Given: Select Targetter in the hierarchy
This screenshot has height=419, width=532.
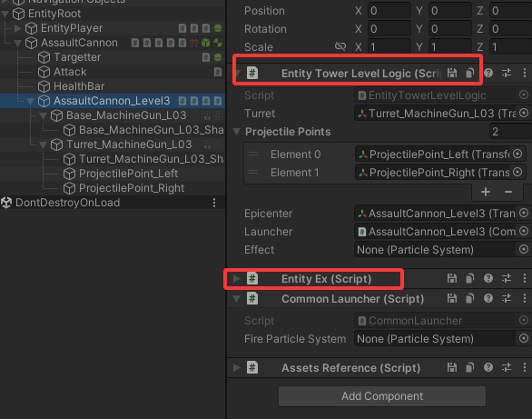Looking at the screenshot, I should click(77, 57).
